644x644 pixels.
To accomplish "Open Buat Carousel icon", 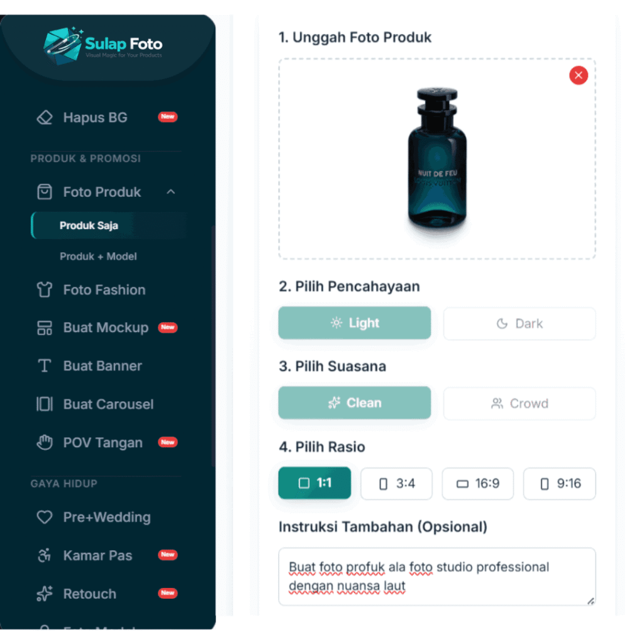I will [45, 404].
